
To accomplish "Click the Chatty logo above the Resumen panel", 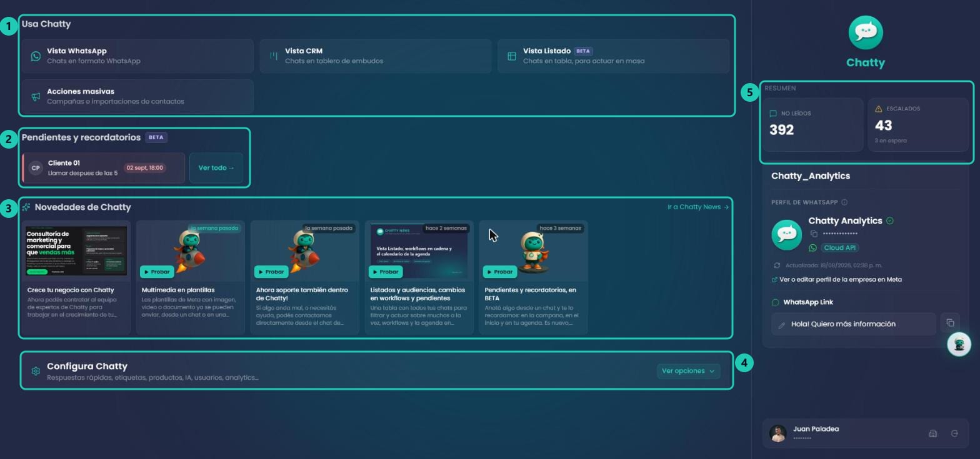I will tap(866, 33).
